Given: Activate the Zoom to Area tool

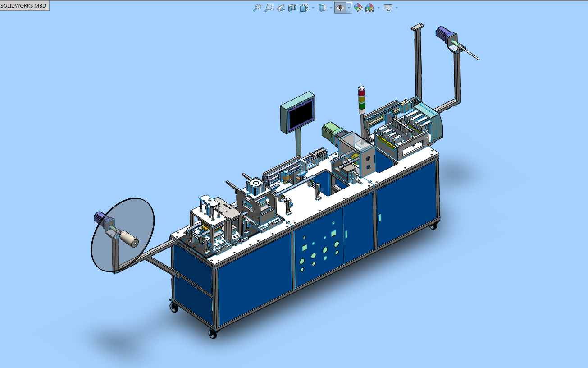Looking at the screenshot, I should (269, 8).
